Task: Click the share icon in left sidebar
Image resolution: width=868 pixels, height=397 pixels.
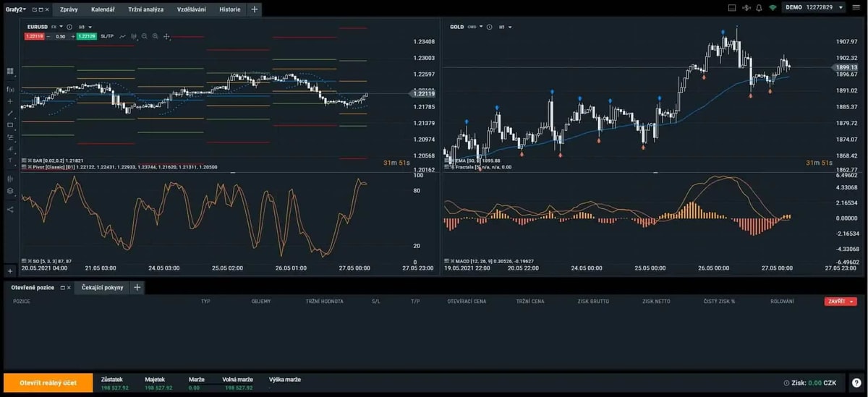Action: click(x=10, y=210)
